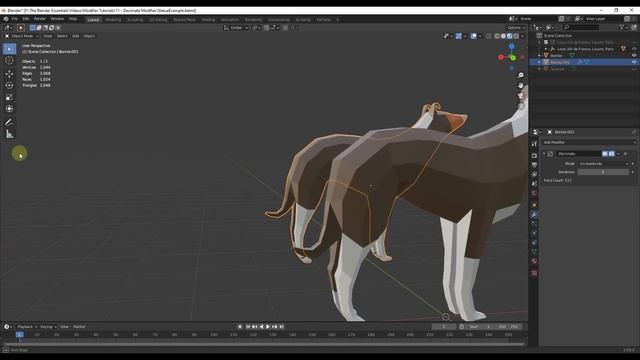This screenshot has width=640, height=360.
Task: Jump to timeline start button
Action: pos(248,327)
